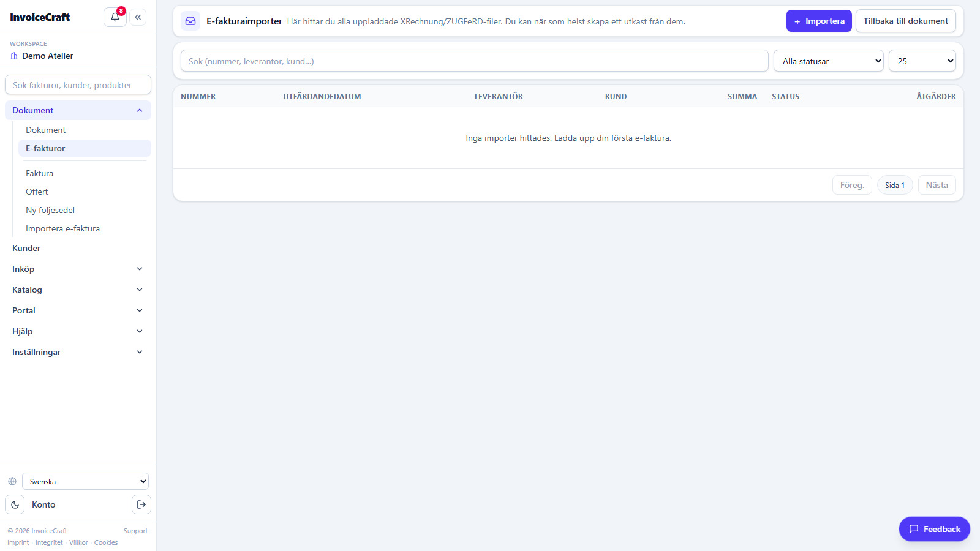Expand the Inställningar section

[78, 352]
